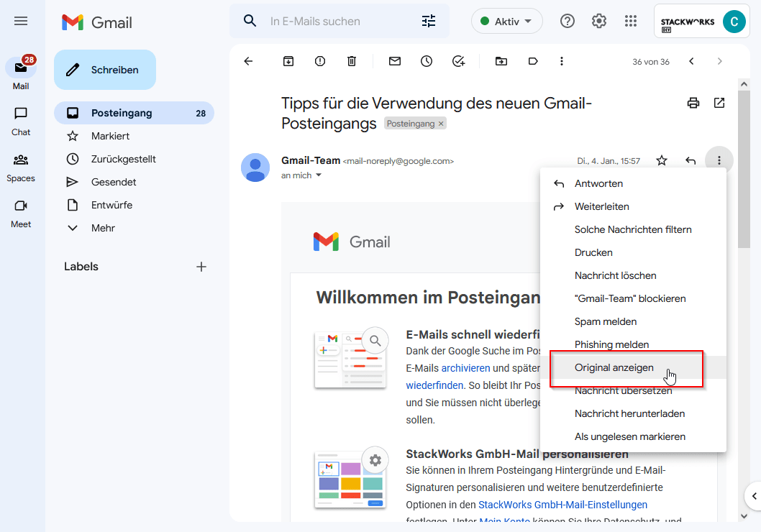The width and height of the screenshot is (761, 532).
Task: Choose Solche Nachrichten filtern
Action: (x=633, y=229)
